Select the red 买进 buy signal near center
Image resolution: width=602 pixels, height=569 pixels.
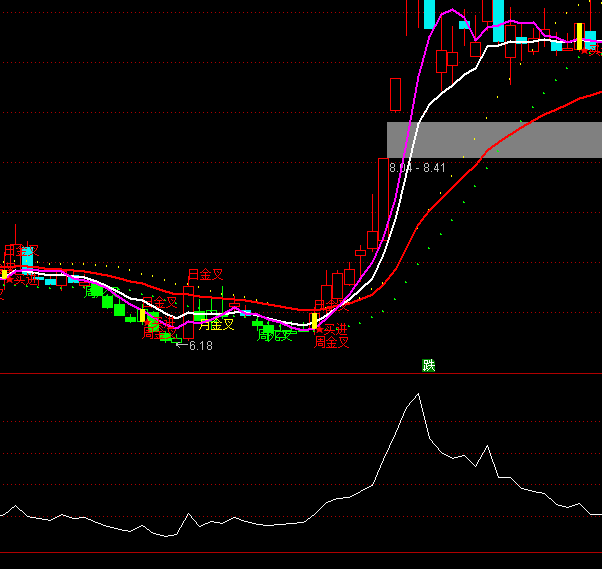[x=332, y=329]
